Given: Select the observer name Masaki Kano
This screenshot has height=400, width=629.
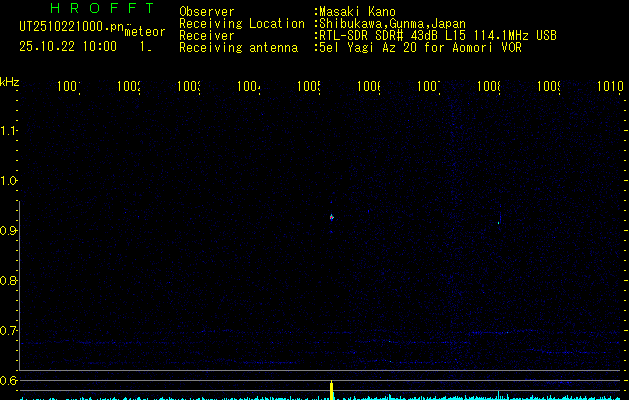Looking at the screenshot, I should pyautogui.click(x=357, y=12).
